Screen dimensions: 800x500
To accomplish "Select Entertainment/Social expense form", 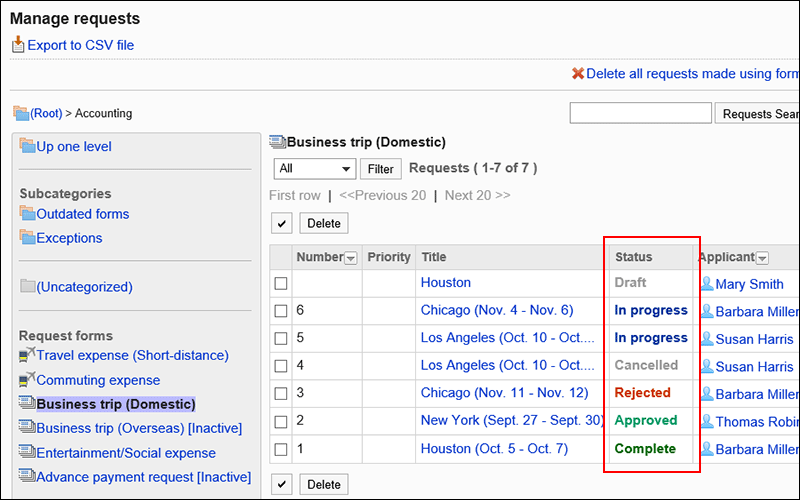I will coord(126,453).
